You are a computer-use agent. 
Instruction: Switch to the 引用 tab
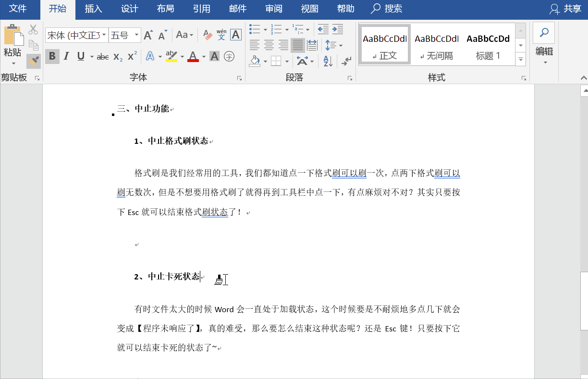[x=202, y=8]
